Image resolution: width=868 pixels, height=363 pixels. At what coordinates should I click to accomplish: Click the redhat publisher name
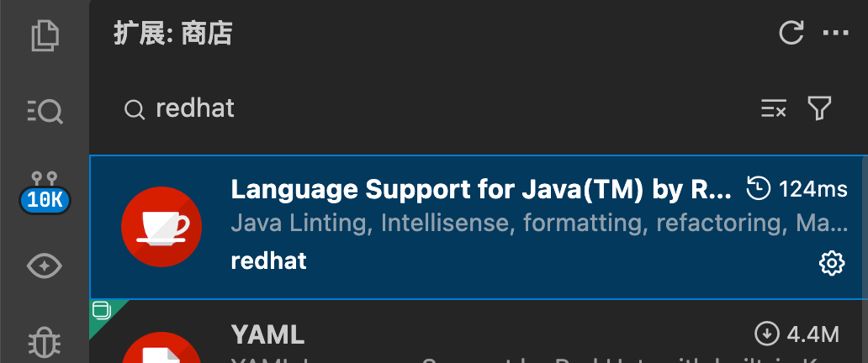(268, 261)
